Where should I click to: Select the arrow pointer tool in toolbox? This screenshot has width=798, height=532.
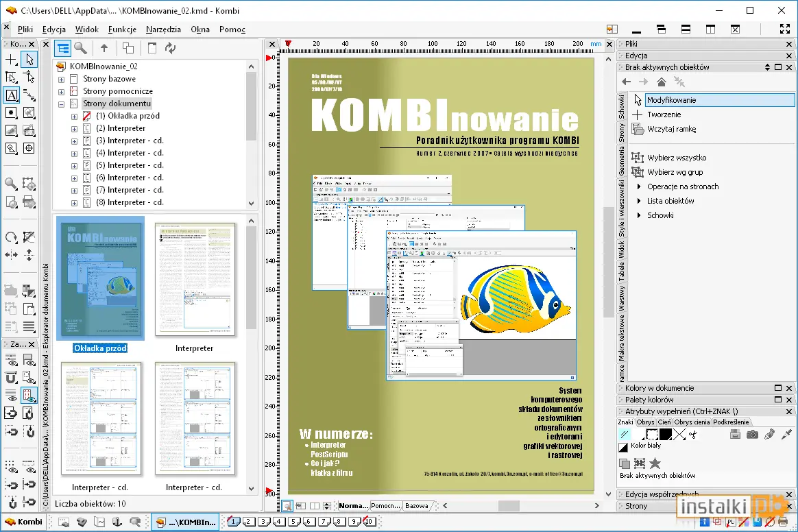[29, 60]
